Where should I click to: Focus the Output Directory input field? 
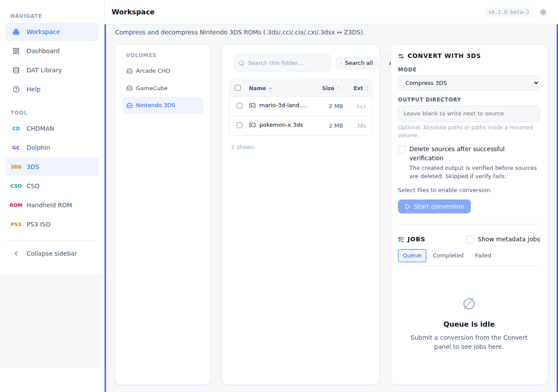pos(469,114)
